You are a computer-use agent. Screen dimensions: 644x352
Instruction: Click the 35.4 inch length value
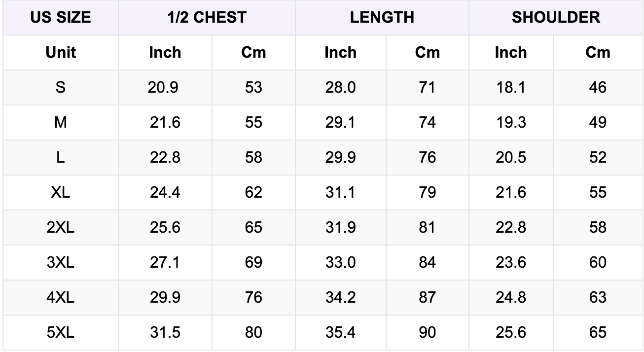pyautogui.click(x=340, y=333)
